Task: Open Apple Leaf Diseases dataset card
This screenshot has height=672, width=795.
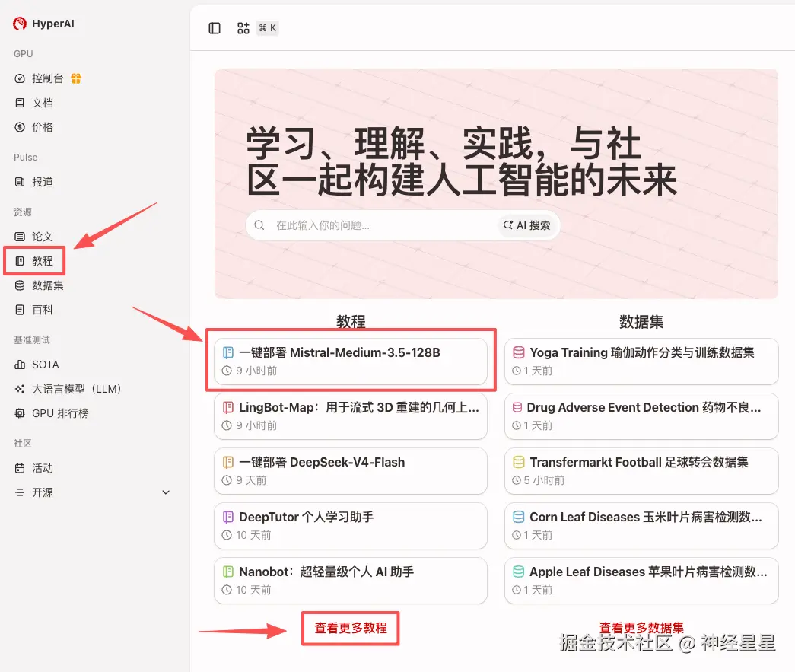Action: coord(641,581)
